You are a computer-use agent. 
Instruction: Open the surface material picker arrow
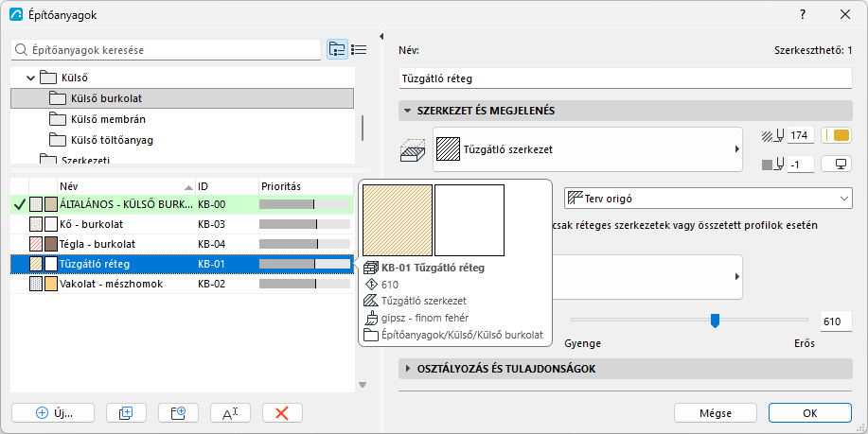point(736,276)
